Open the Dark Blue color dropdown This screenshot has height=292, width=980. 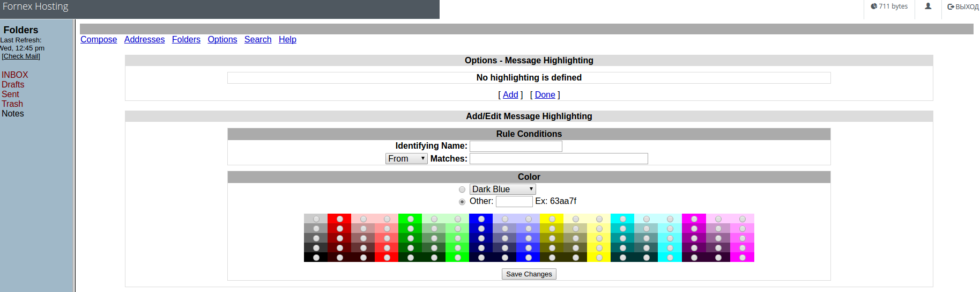tap(503, 189)
